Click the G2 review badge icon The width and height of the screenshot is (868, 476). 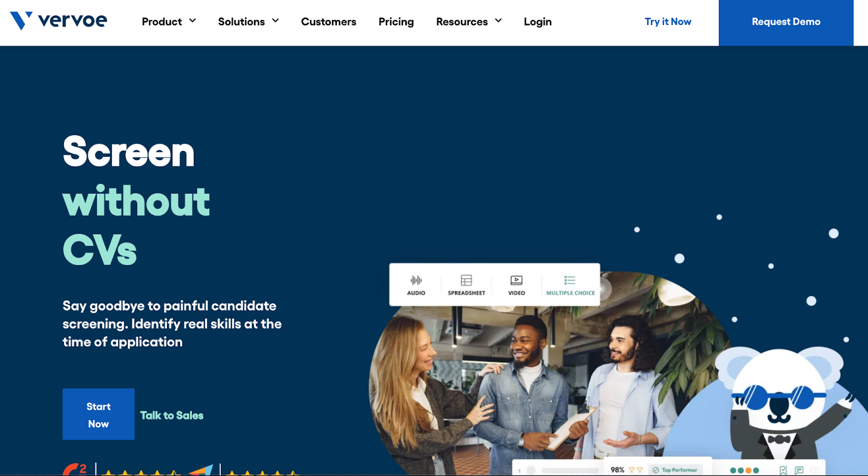(75, 469)
